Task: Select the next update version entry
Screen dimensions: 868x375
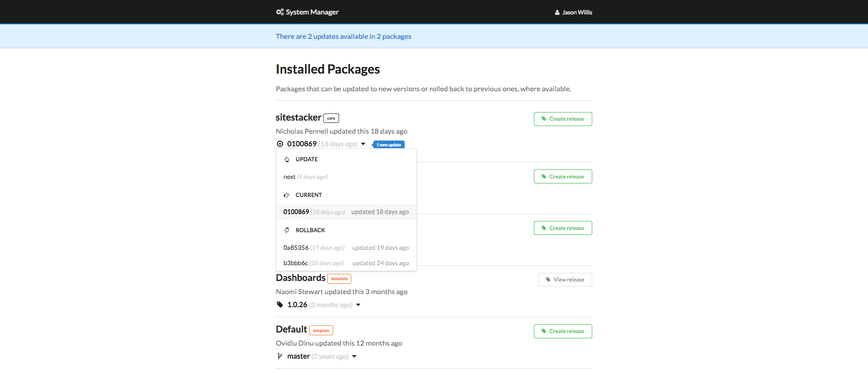Action: point(289,177)
